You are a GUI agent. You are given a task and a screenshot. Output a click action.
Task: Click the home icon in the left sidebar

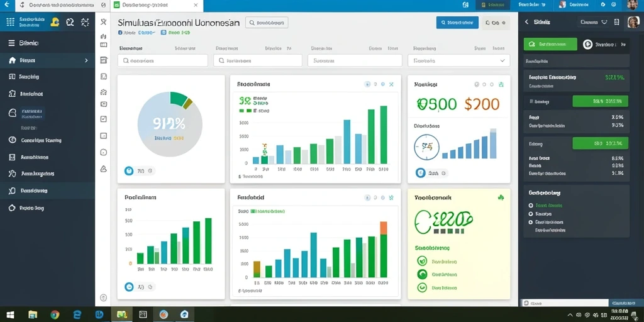click(x=11, y=60)
